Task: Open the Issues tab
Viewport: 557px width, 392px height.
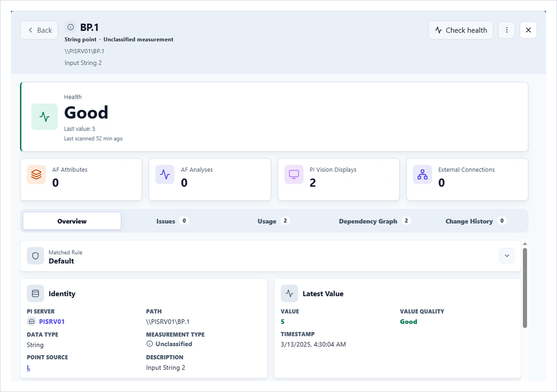Action: click(x=172, y=221)
